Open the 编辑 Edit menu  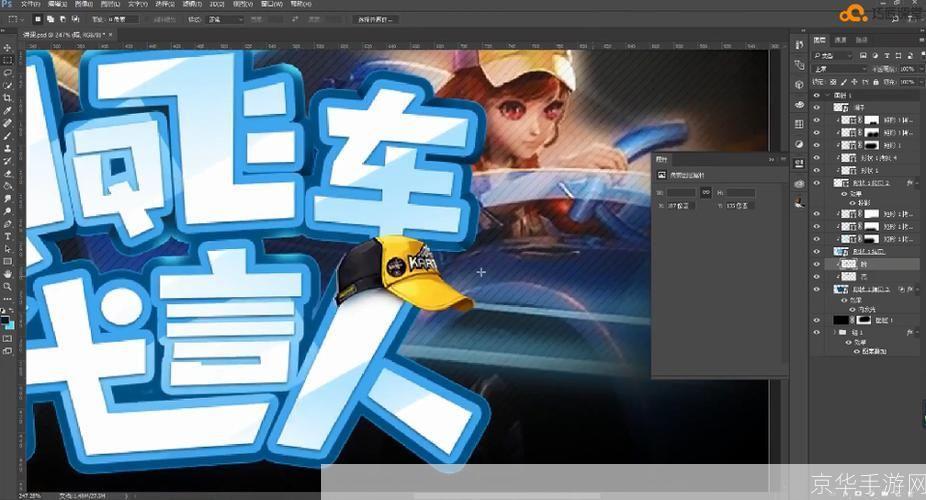tap(57, 4)
